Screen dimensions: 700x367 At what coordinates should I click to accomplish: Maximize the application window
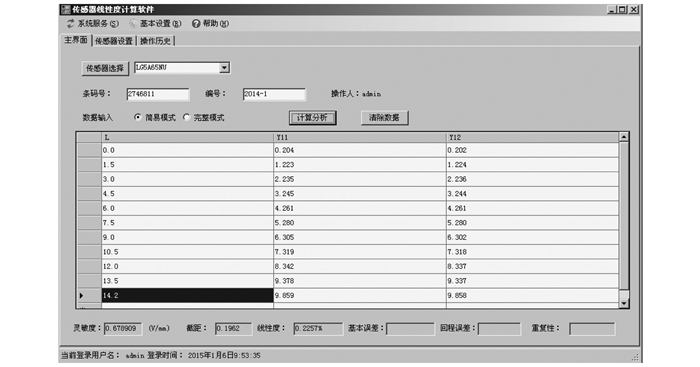pyautogui.click(x=622, y=9)
